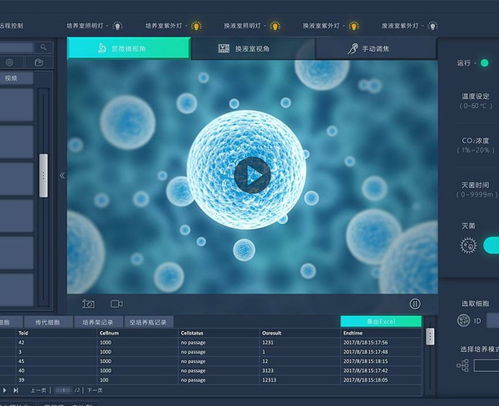Click Ouresult cell 12313
This screenshot has height=406, width=499.
click(269, 380)
